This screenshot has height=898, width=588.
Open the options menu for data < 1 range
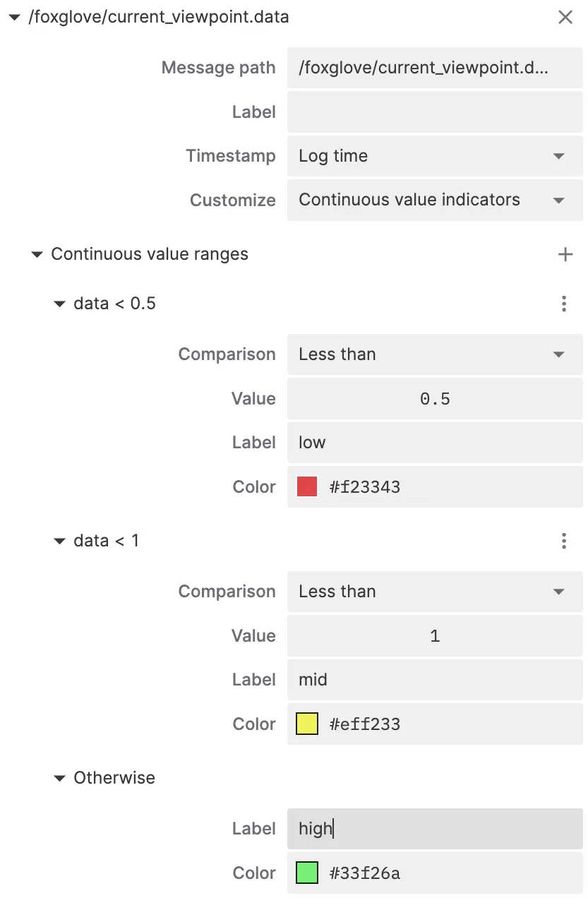pos(564,541)
